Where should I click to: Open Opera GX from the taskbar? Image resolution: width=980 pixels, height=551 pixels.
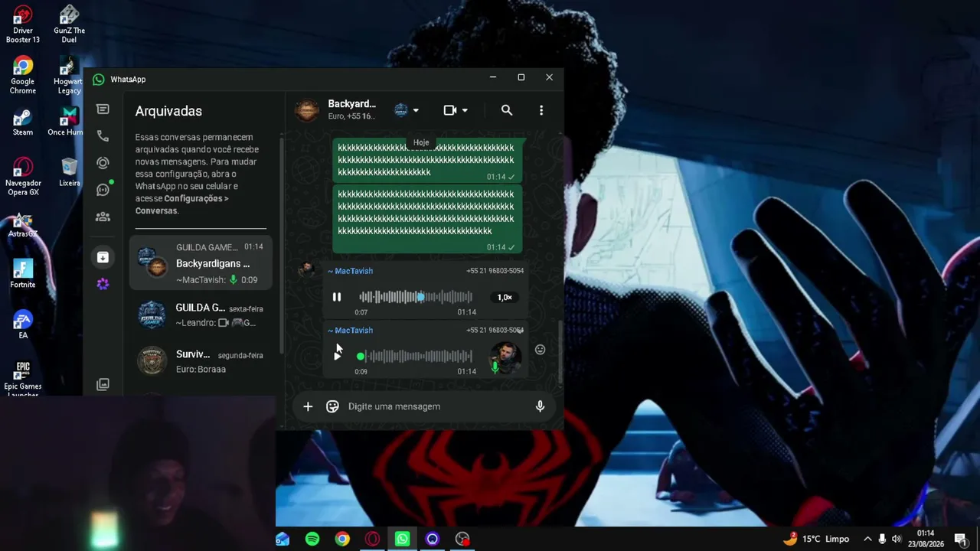[372, 539]
